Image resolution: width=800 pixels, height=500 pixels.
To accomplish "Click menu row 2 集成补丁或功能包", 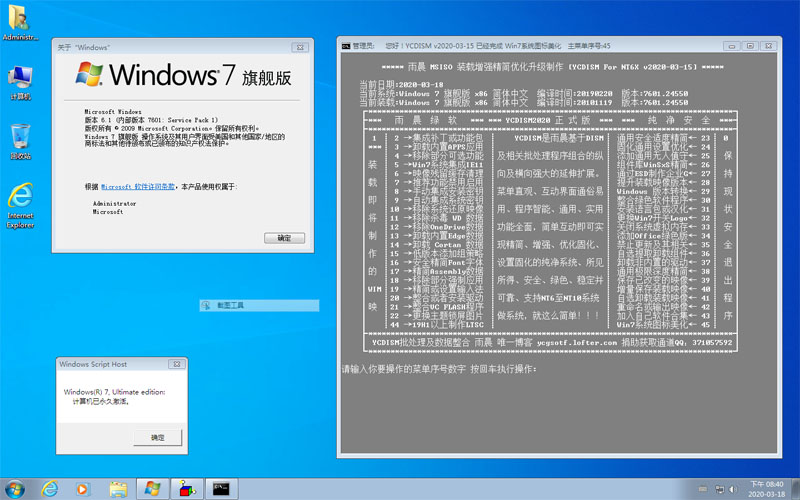I will (438, 138).
